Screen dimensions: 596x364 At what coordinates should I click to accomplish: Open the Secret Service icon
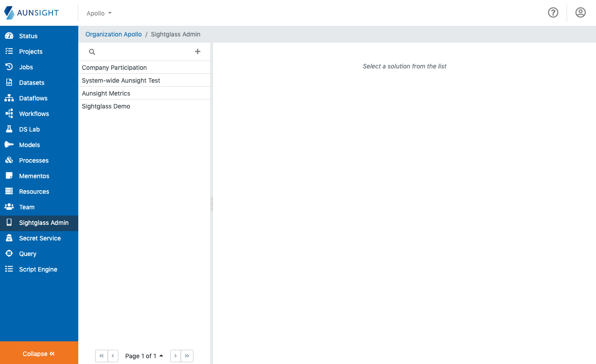point(9,238)
